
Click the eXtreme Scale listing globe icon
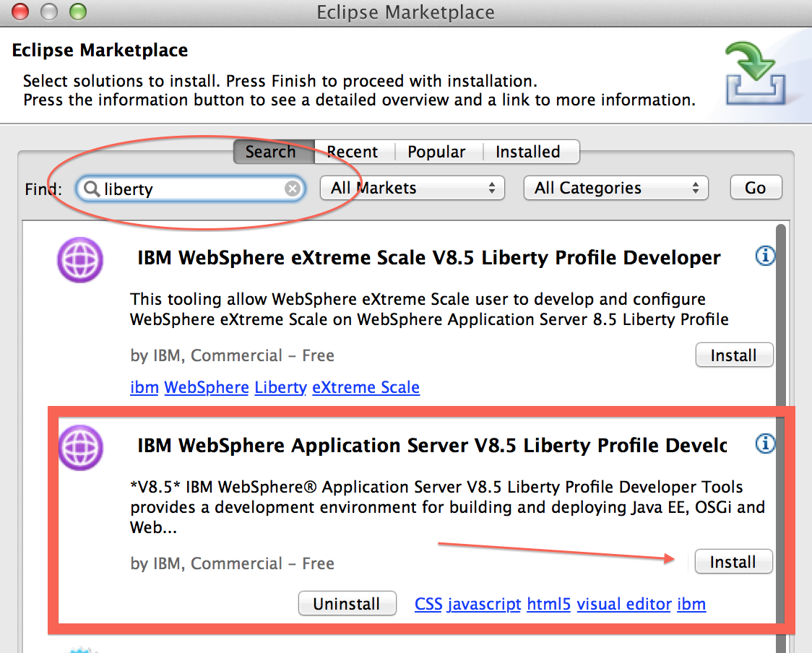pos(80,260)
